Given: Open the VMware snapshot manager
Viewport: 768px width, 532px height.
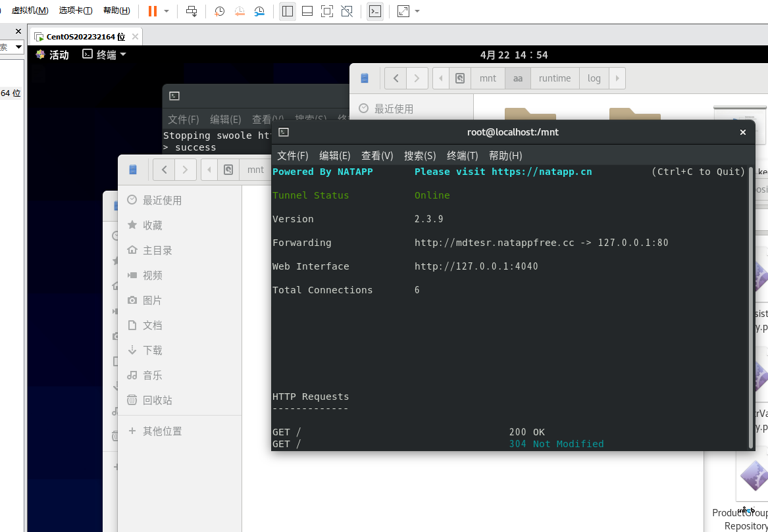Looking at the screenshot, I should [x=259, y=11].
